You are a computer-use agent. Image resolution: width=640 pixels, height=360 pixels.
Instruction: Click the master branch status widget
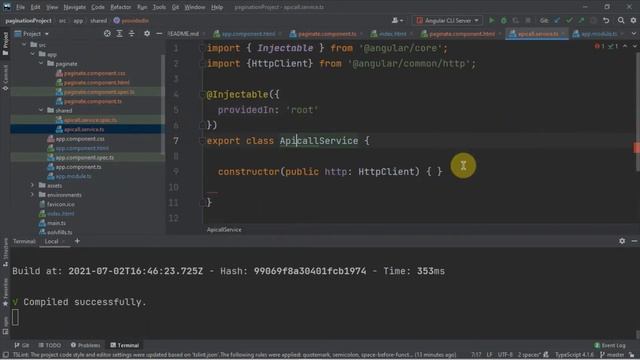[612, 355]
